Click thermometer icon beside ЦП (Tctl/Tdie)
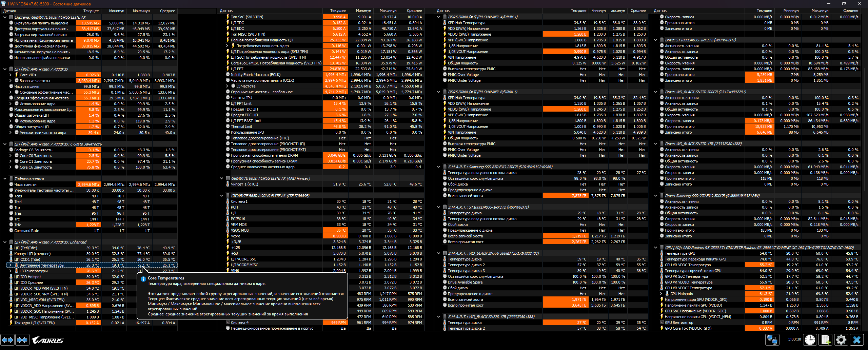868x350 pixels. coord(11,248)
